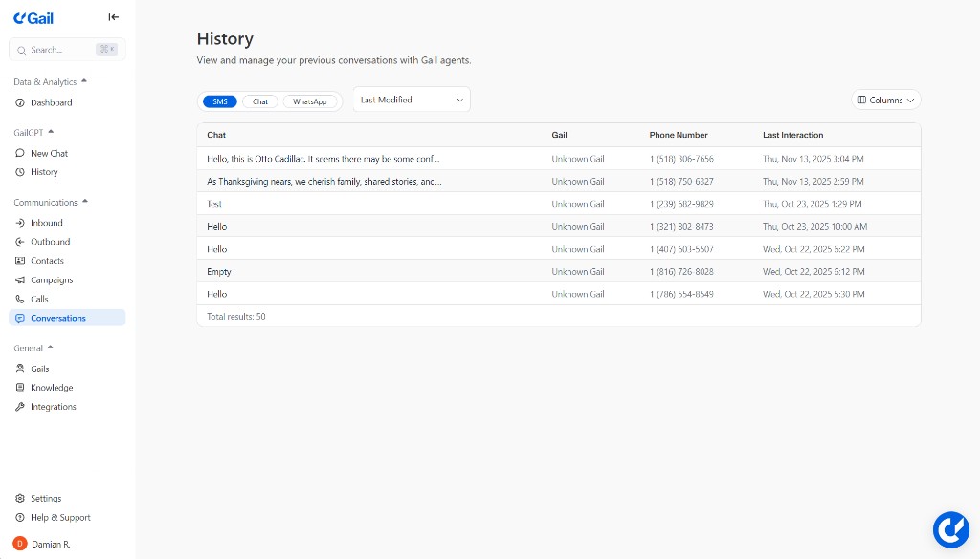Screen dimensions: 980x559
Task: Open the conversation titled Empty
Action: [x=218, y=271]
